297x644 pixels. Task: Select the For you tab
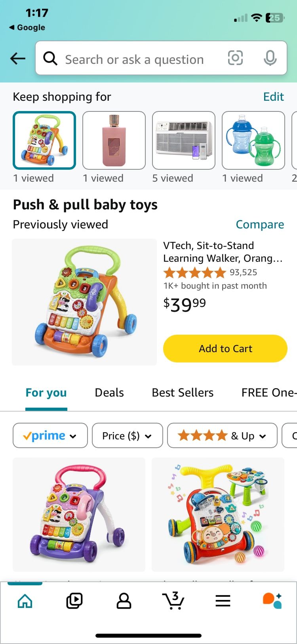point(46,393)
